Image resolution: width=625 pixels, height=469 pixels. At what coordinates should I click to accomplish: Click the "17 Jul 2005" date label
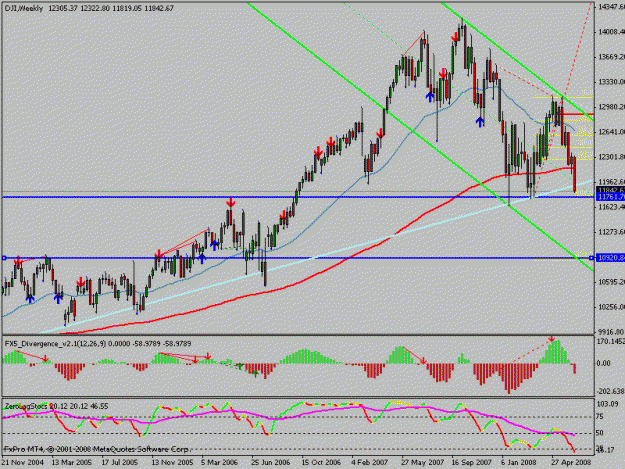pyautogui.click(x=120, y=462)
